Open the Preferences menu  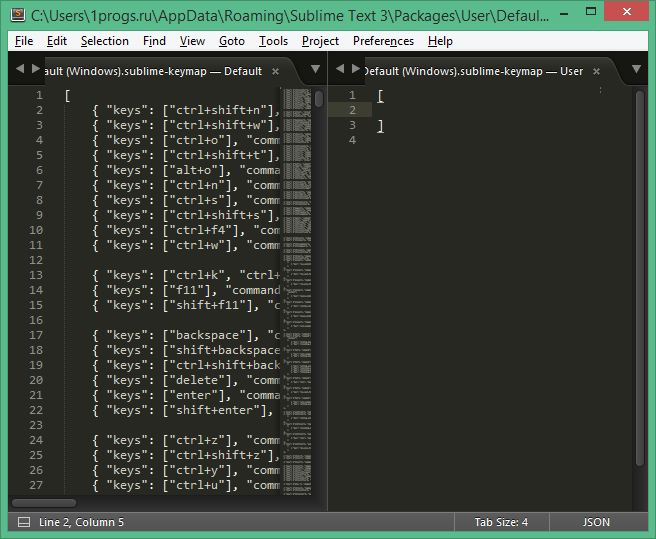coord(383,41)
